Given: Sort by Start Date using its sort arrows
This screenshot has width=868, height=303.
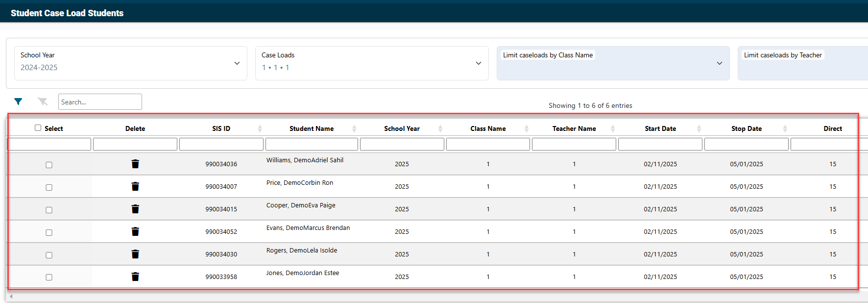Looking at the screenshot, I should [699, 128].
